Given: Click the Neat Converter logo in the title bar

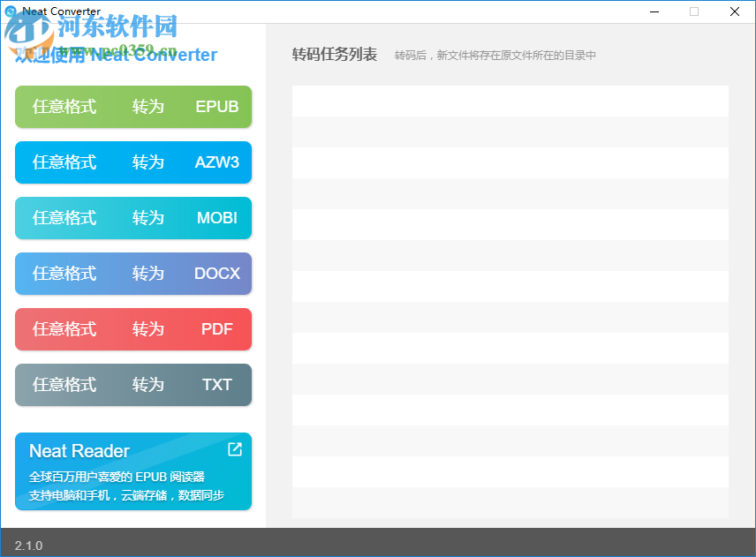Looking at the screenshot, I should click(10, 11).
